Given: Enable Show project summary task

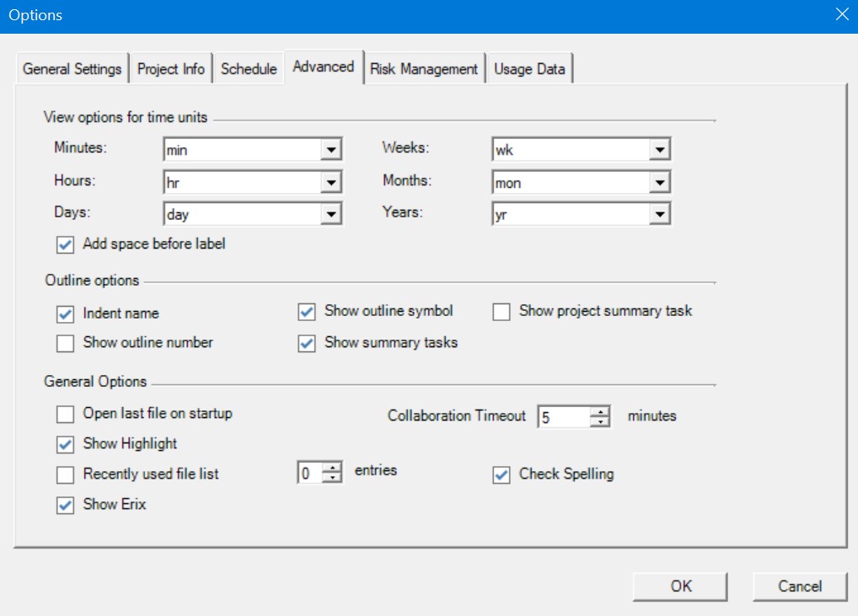Looking at the screenshot, I should tap(501, 312).
